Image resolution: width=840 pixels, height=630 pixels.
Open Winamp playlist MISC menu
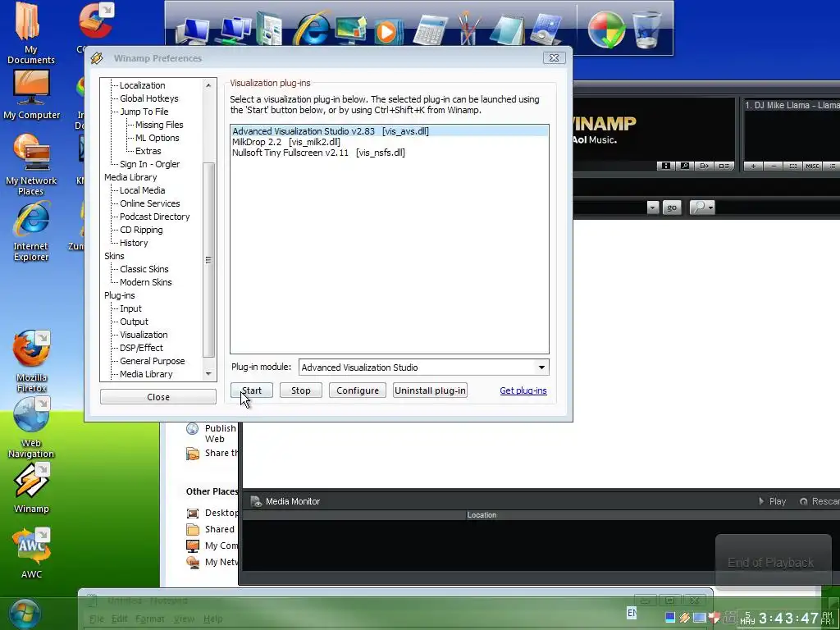click(x=812, y=166)
